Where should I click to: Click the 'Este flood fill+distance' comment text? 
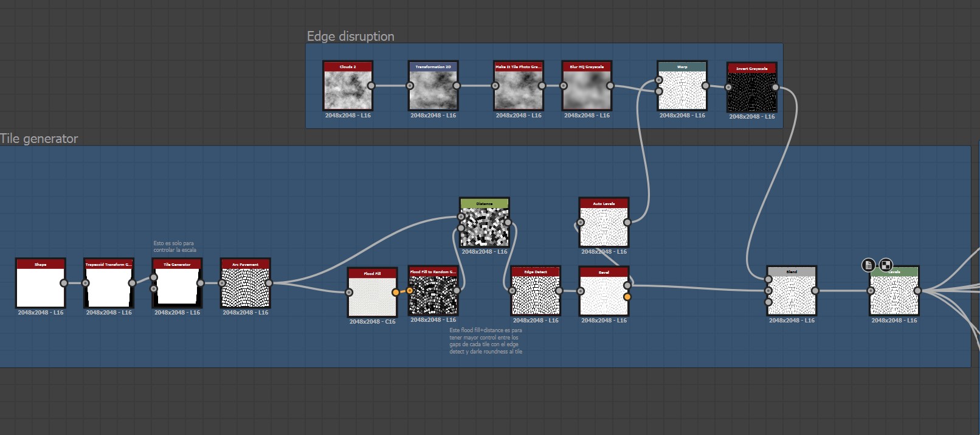click(486, 341)
